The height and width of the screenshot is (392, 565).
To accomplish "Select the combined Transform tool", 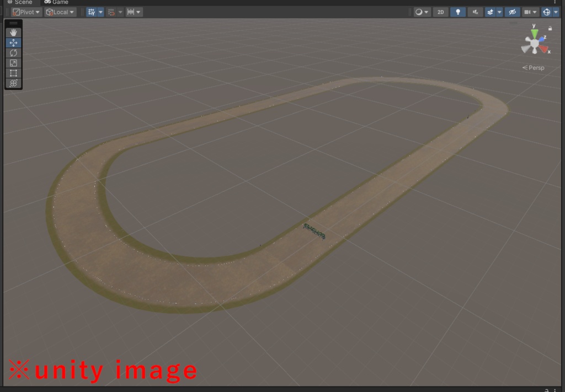I will pos(13,83).
